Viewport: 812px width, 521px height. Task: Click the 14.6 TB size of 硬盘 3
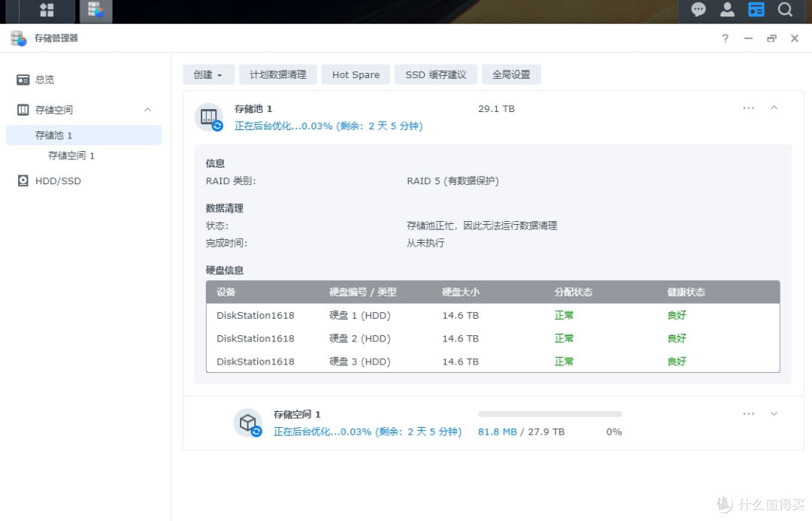coord(460,362)
